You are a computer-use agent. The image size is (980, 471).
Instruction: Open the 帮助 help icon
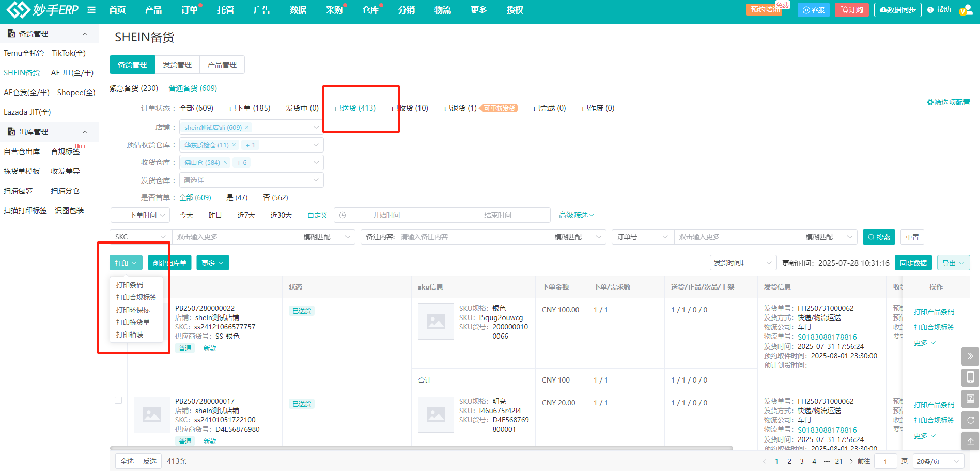coord(939,10)
